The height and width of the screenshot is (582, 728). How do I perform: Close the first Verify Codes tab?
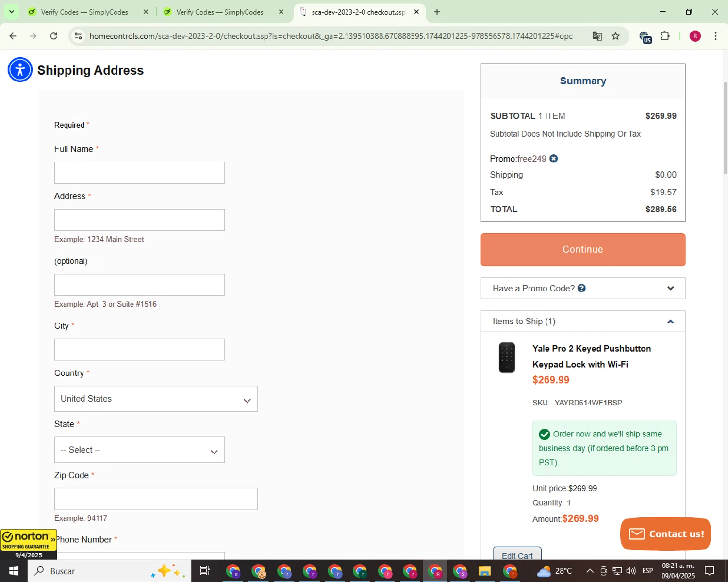[146, 12]
